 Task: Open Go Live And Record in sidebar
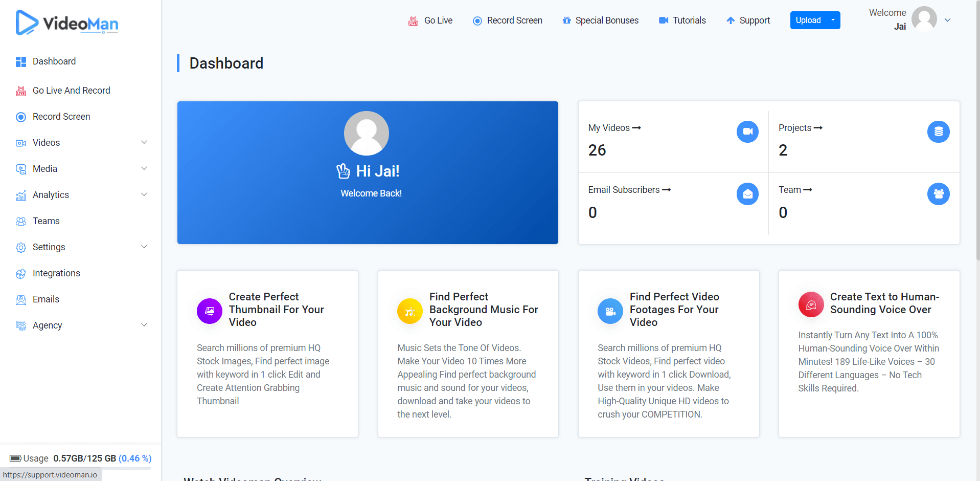(72, 91)
